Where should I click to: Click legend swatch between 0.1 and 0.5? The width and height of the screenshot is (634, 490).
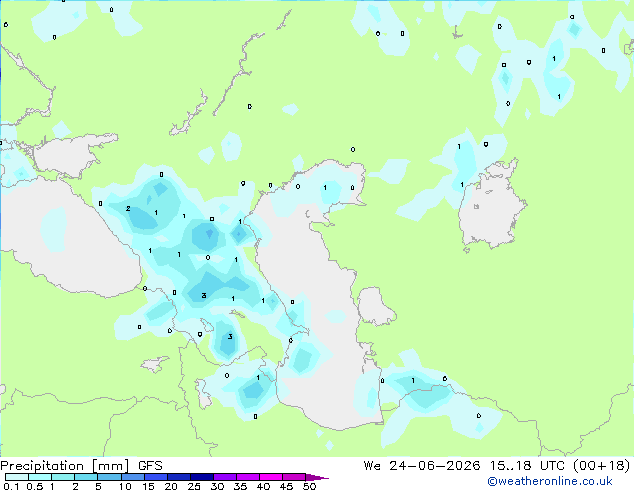coord(17,477)
